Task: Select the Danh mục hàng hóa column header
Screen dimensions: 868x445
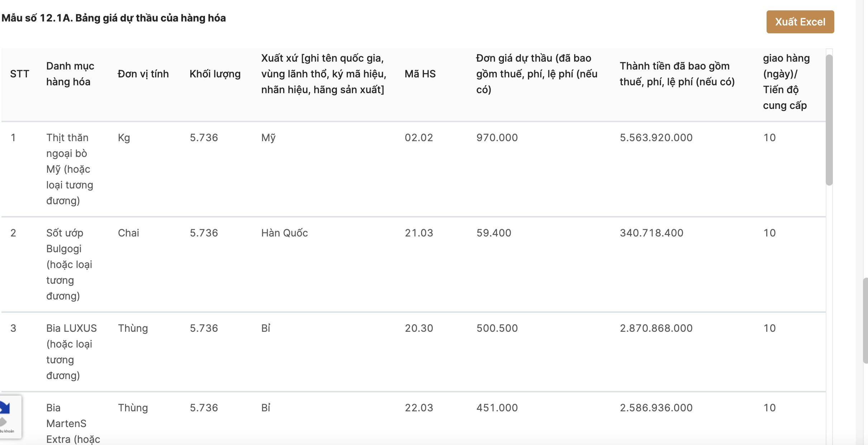Action: [x=70, y=74]
